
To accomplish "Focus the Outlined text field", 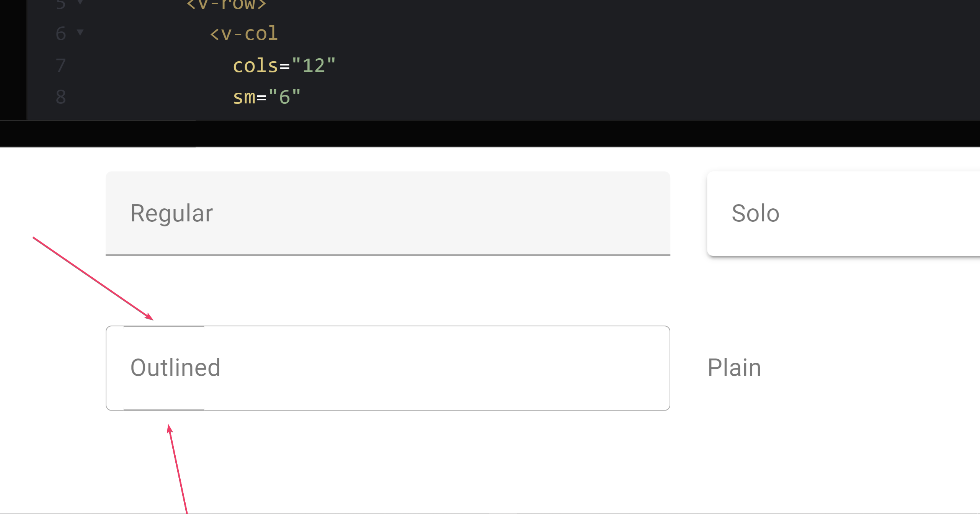I will click(x=387, y=368).
